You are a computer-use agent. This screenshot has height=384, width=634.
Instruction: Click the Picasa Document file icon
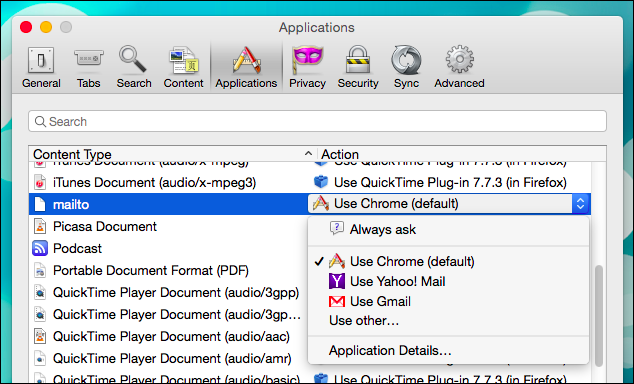tap(40, 226)
